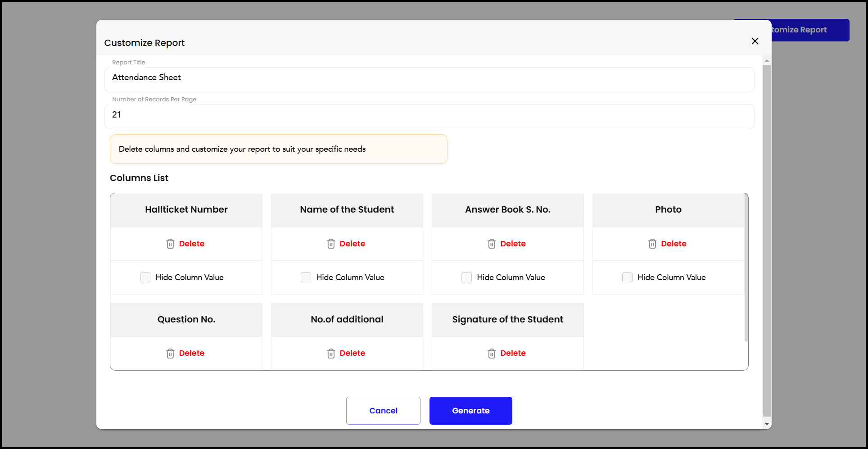
Task: Click trash icon under Signature of the Student
Action: tap(492, 354)
